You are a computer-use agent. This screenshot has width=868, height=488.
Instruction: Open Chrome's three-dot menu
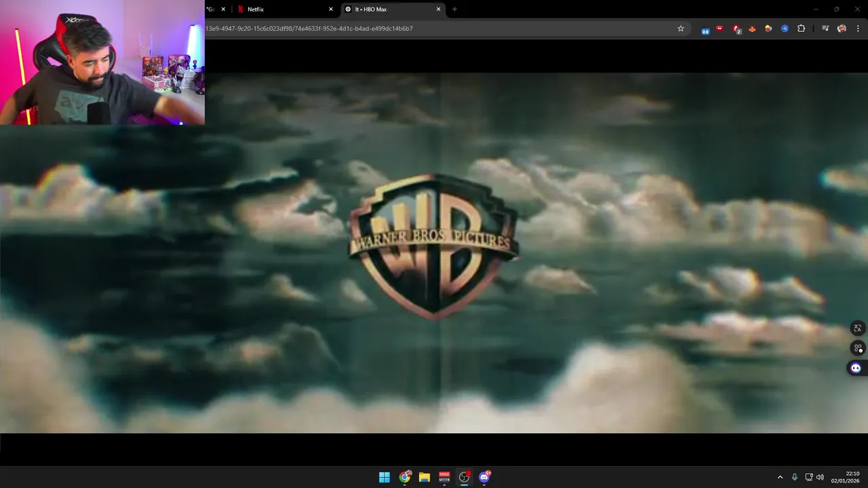(x=858, y=28)
